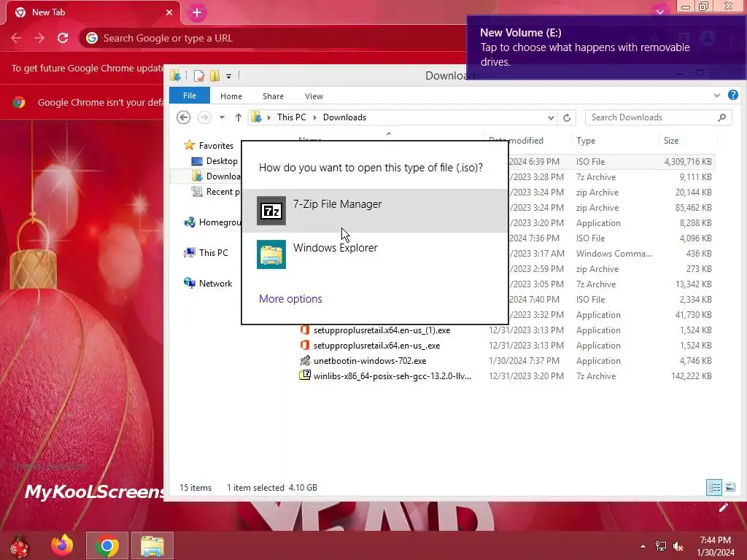Refresh the Downloads folder
Screen dimensions: 747x560
click(566, 117)
